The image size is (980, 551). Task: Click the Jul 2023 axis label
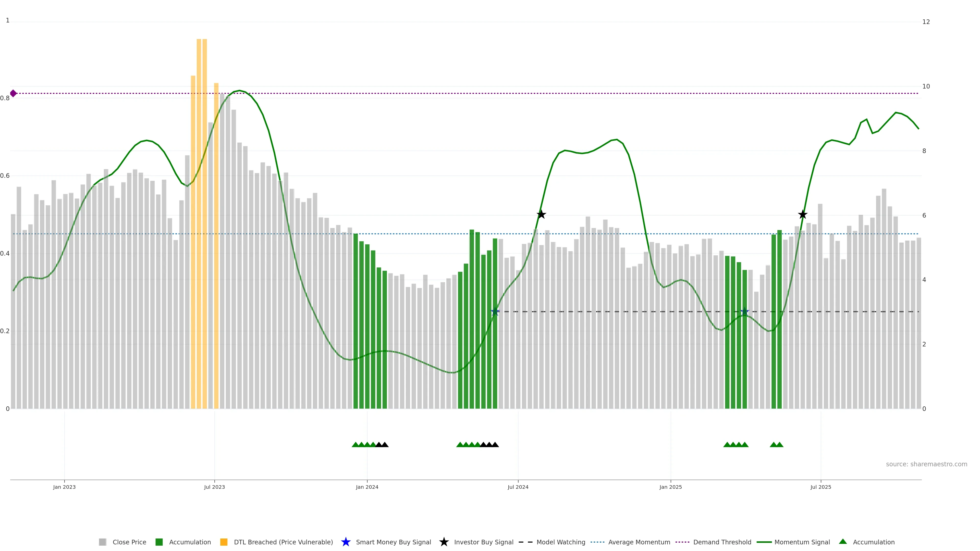coord(214,487)
